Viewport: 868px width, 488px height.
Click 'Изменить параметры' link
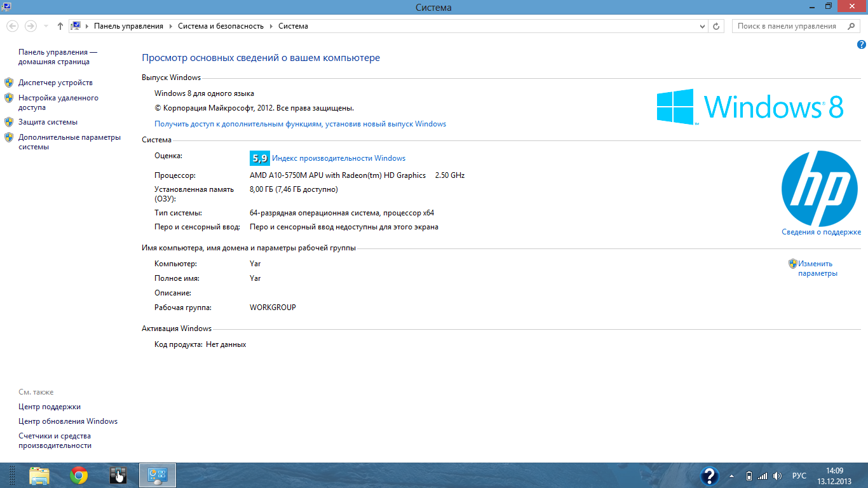point(818,269)
